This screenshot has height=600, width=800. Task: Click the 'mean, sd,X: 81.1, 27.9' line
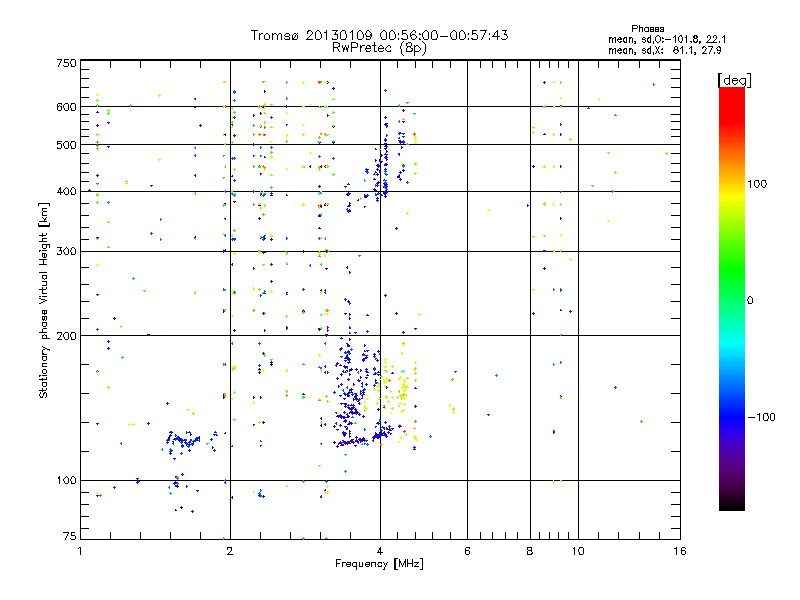tap(664, 50)
